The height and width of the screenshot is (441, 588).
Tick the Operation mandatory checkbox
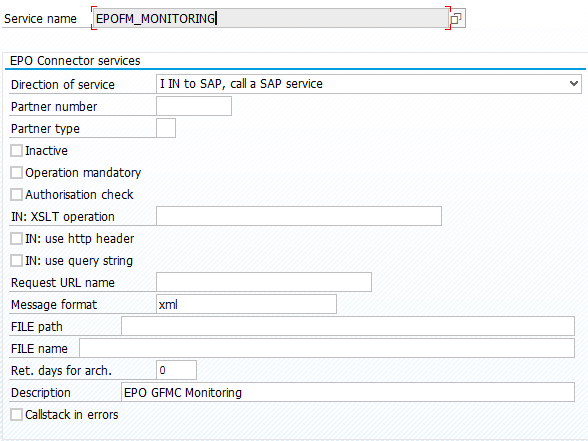(16, 173)
